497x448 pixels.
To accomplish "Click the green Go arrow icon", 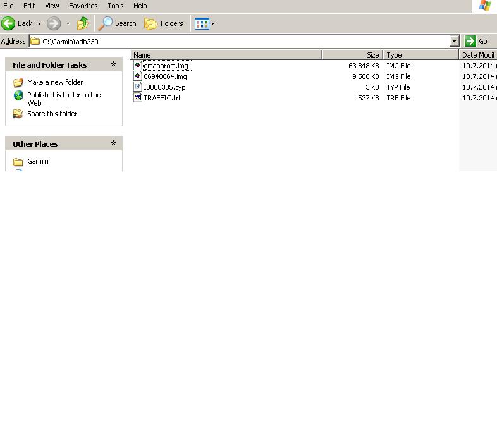I will tap(470, 41).
